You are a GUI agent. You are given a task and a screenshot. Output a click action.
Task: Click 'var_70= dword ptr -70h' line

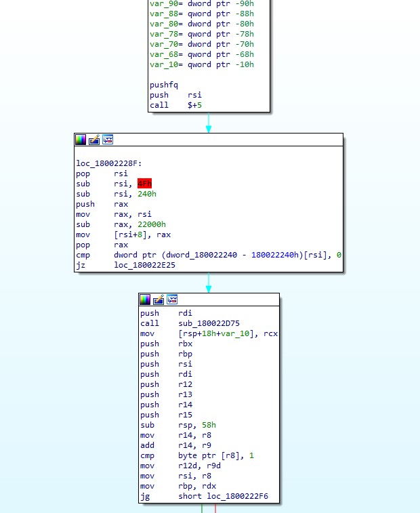pyautogui.click(x=202, y=44)
